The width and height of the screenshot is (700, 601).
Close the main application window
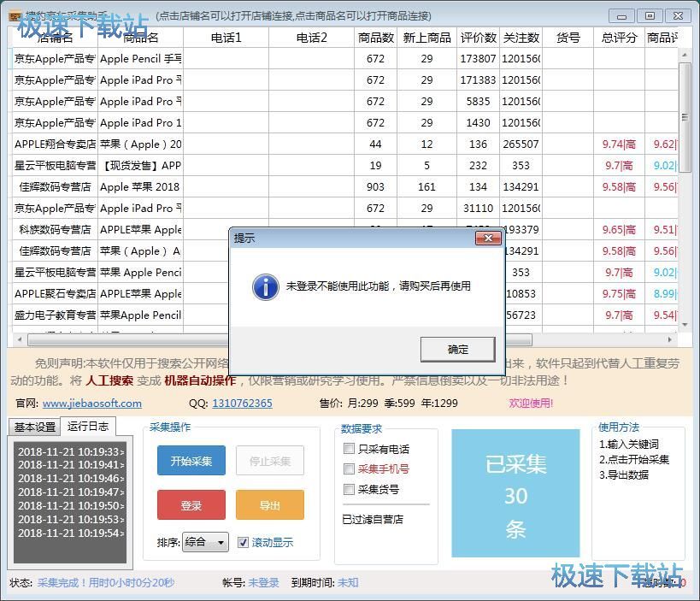(x=678, y=16)
